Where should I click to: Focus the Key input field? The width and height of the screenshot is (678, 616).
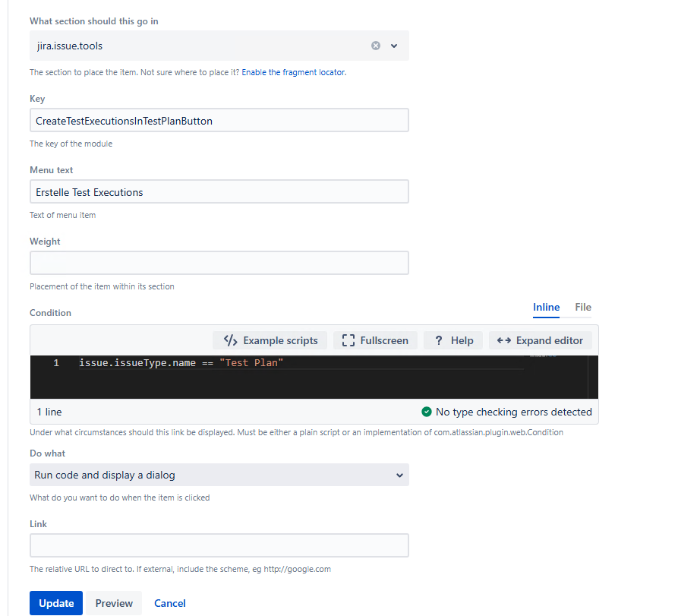pyautogui.click(x=219, y=120)
